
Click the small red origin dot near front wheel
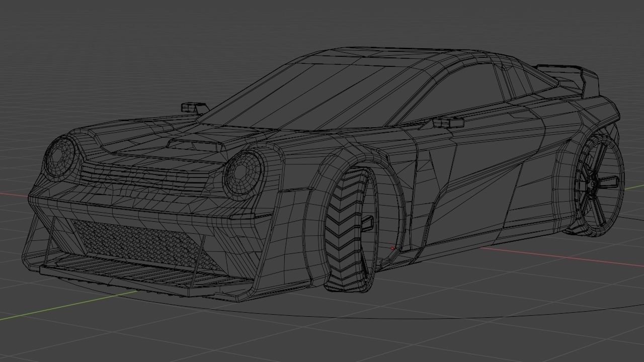(392, 248)
